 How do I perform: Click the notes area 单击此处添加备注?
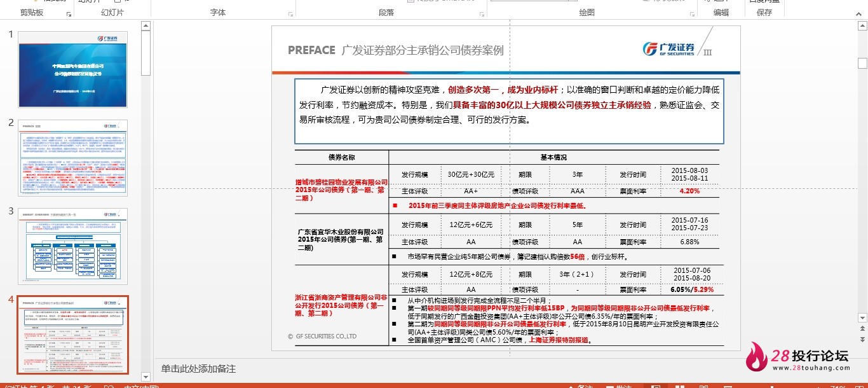tap(198, 369)
